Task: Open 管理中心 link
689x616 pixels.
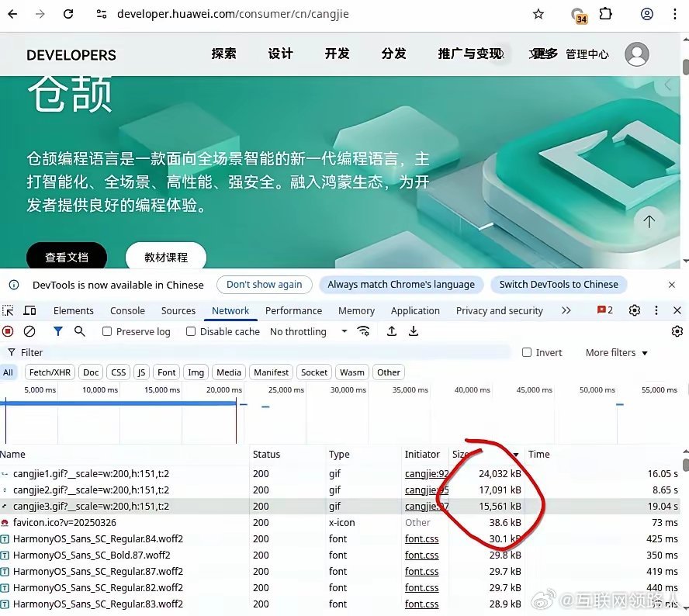Action: point(587,54)
